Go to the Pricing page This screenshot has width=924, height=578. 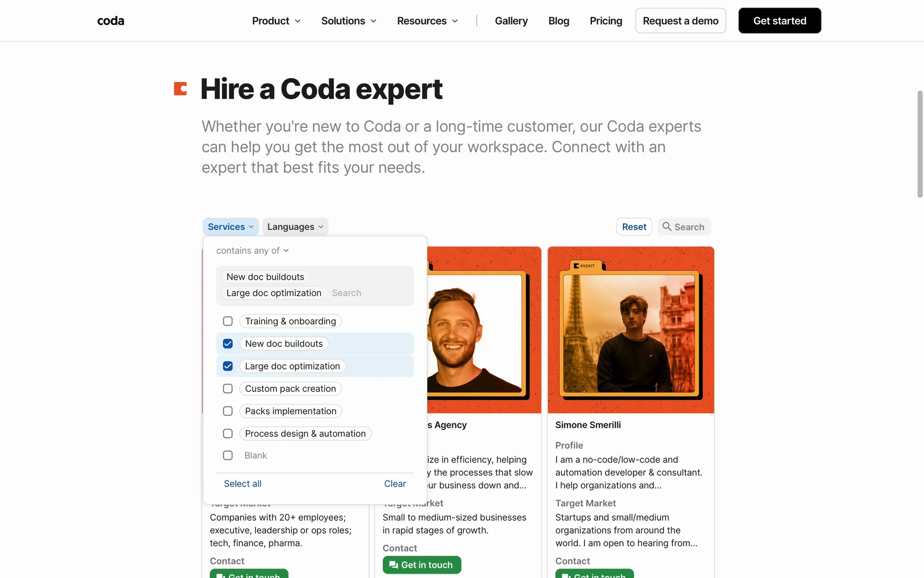pos(606,21)
